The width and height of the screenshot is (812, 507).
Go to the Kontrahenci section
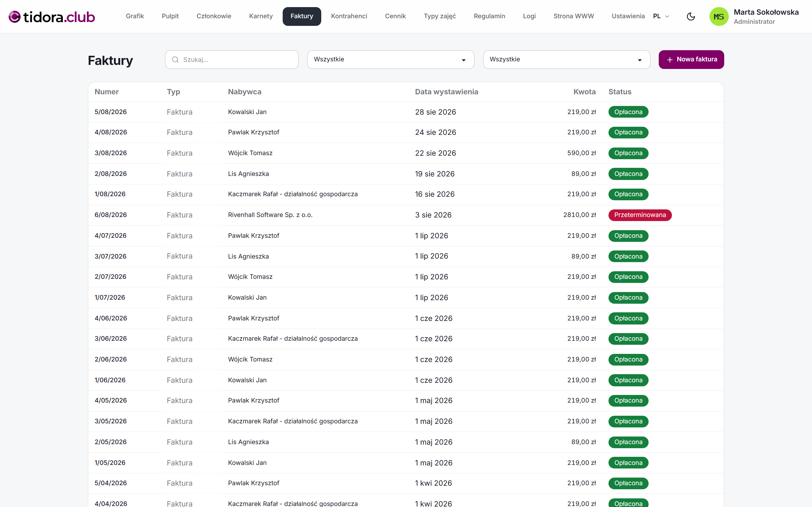tap(349, 16)
